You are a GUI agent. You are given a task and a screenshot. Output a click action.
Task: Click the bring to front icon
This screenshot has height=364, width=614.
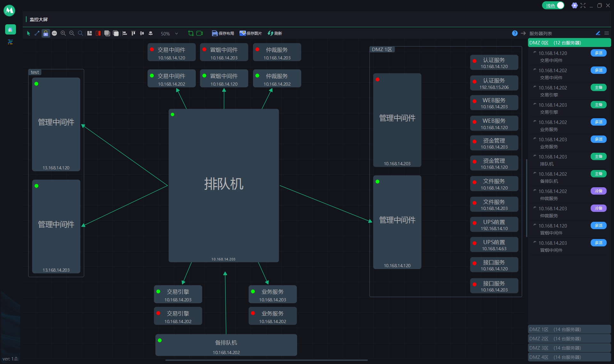point(107,33)
